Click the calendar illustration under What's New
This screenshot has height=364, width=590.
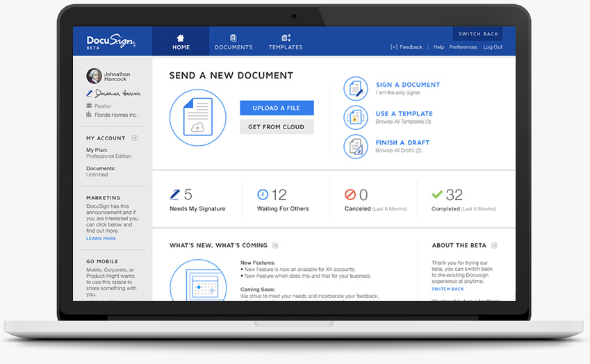[198, 280]
